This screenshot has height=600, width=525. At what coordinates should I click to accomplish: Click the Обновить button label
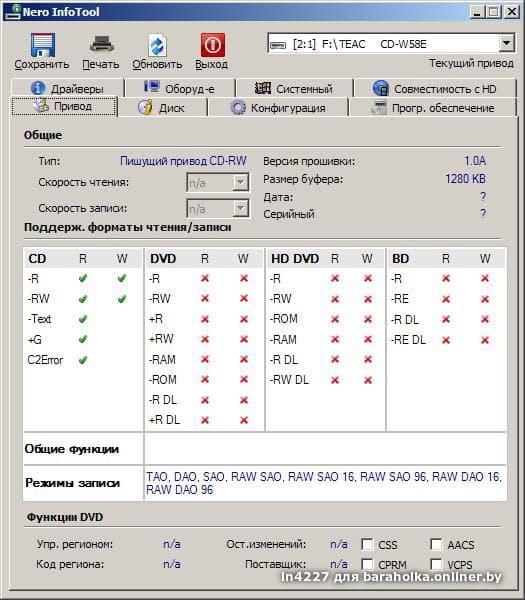[x=157, y=64]
